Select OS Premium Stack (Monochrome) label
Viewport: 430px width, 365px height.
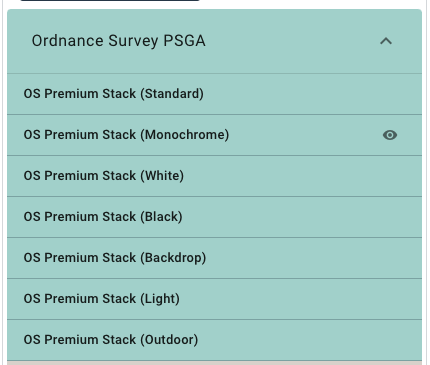[x=126, y=135]
